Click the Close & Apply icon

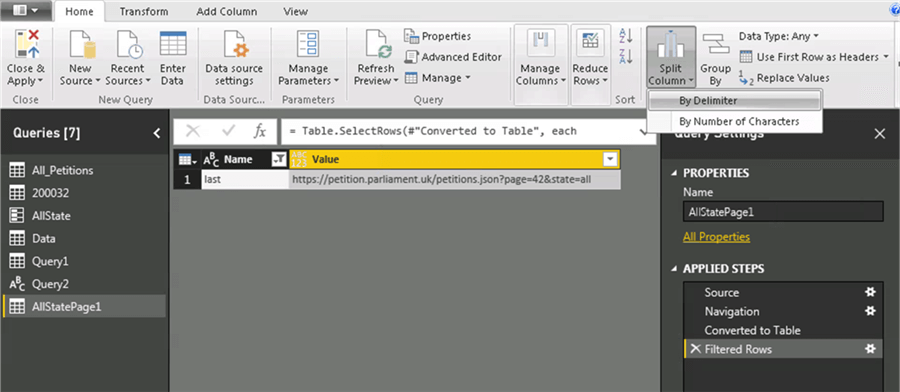coord(26,44)
